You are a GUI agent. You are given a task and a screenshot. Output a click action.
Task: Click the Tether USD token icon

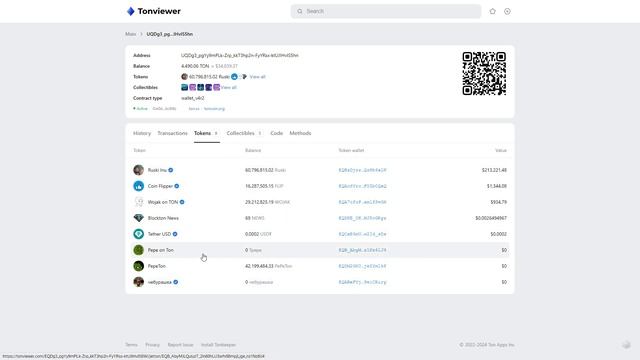click(x=138, y=234)
